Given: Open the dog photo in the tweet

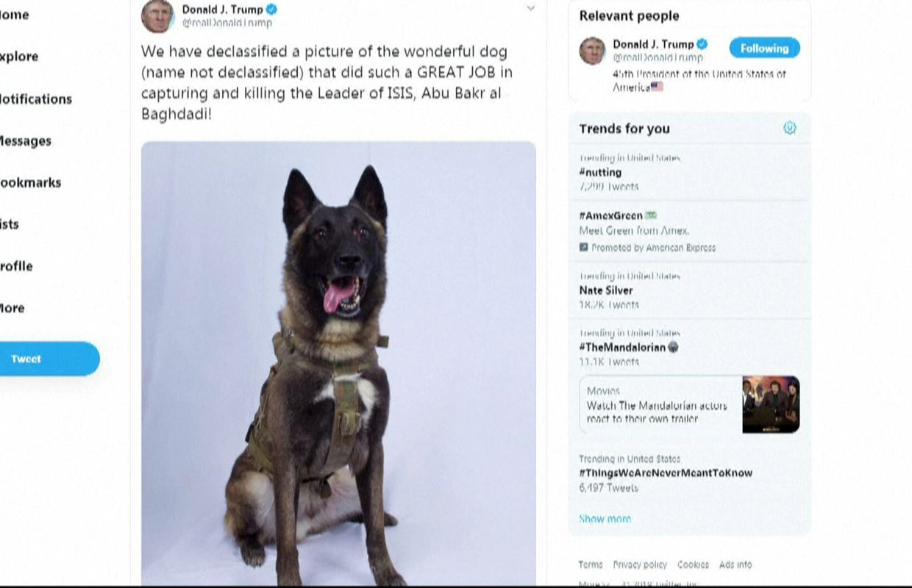Looking at the screenshot, I should pyautogui.click(x=338, y=363).
